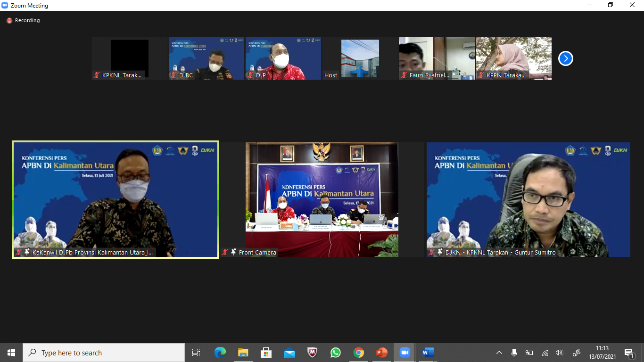Expand hidden system tray icons
The width and height of the screenshot is (644, 362).
pos(499,353)
